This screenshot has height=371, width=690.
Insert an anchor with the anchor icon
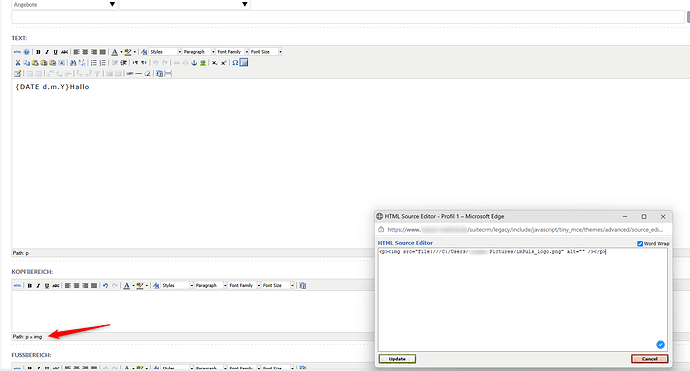[x=194, y=63]
